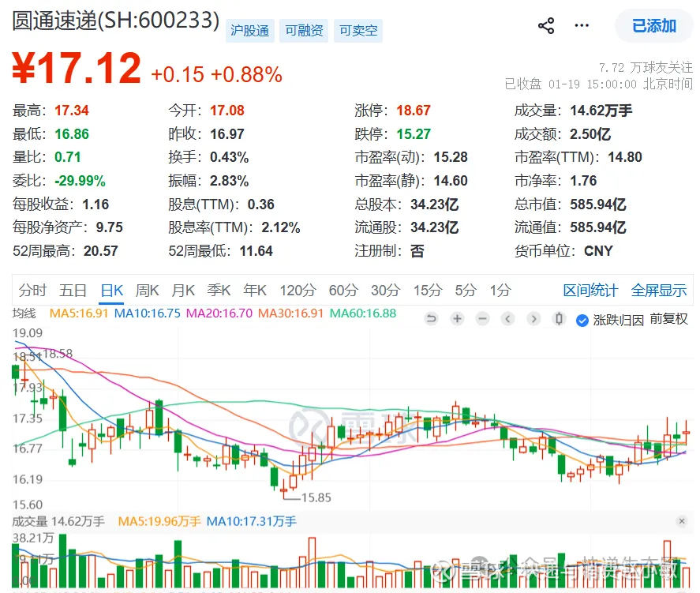Click the candlestick style icon in chart toolbar
Image resolution: width=700 pixels, height=593 pixels.
coord(559,319)
